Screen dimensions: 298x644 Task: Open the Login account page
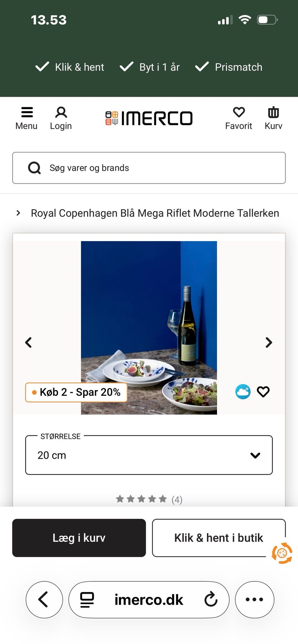point(61,118)
